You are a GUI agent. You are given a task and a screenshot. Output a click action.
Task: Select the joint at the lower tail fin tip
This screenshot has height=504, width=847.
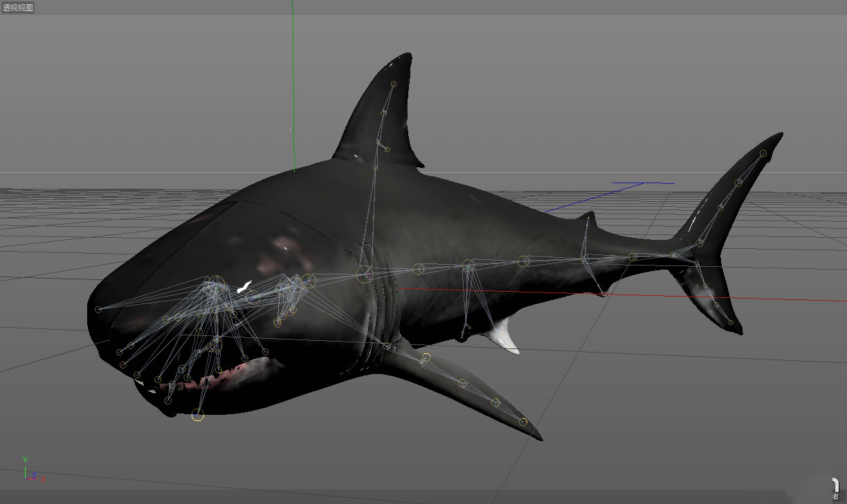click(731, 322)
